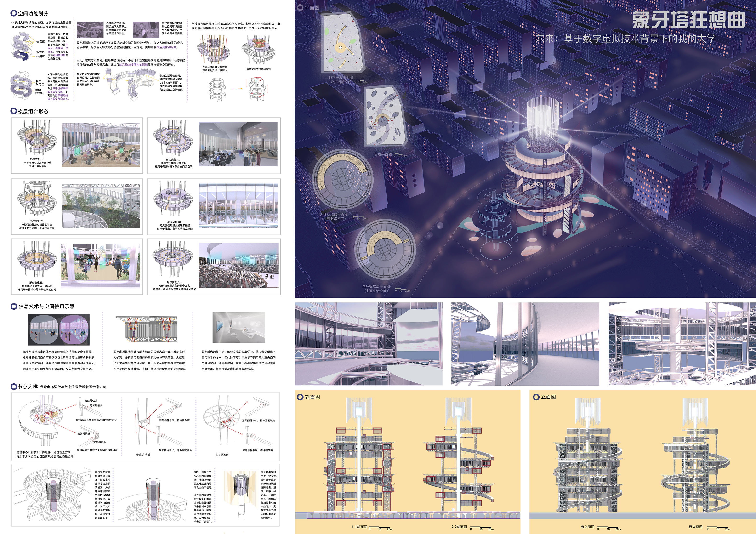The height and width of the screenshot is (534, 756).
Task: Click the 南立面图 caption label
Action: point(587,527)
